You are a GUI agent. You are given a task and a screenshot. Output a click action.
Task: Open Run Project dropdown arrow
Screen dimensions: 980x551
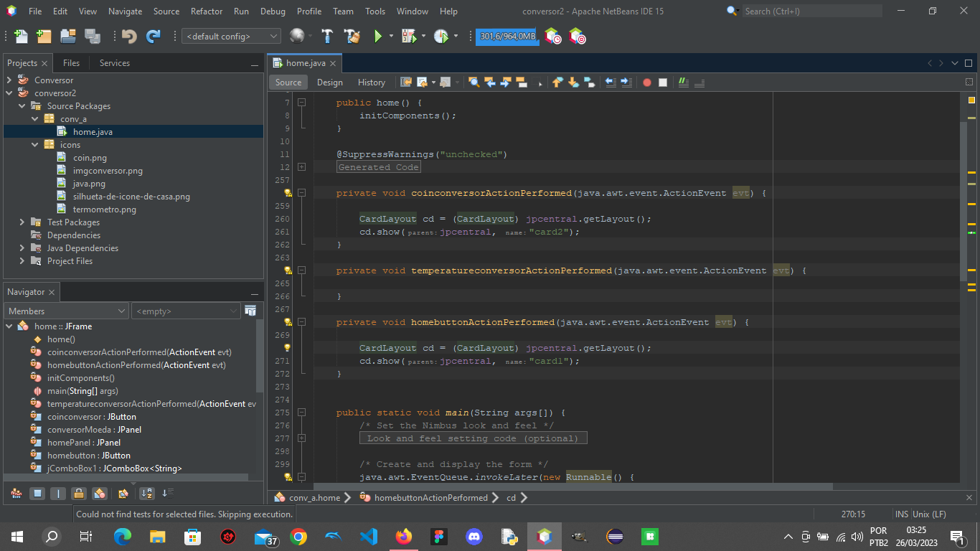(x=391, y=36)
